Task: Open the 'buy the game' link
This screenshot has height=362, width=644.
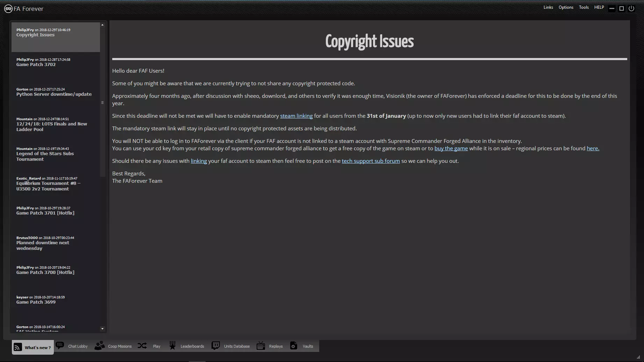Action: pos(451,149)
